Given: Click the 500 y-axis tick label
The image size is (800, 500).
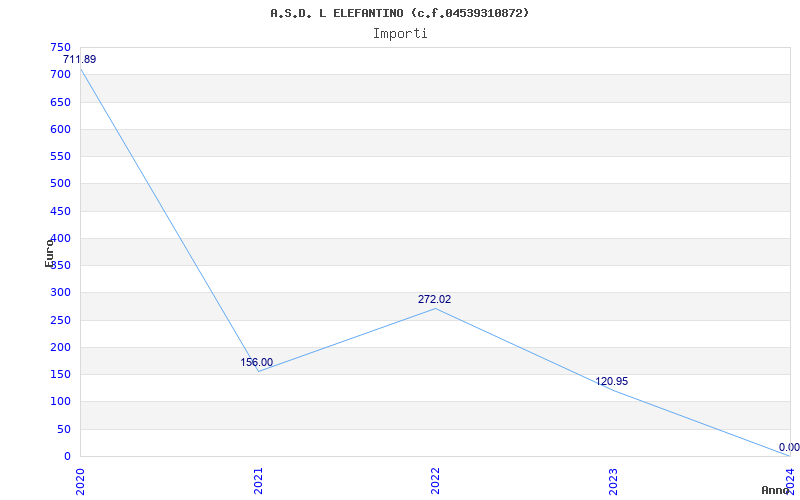Looking at the screenshot, I should [x=60, y=184].
